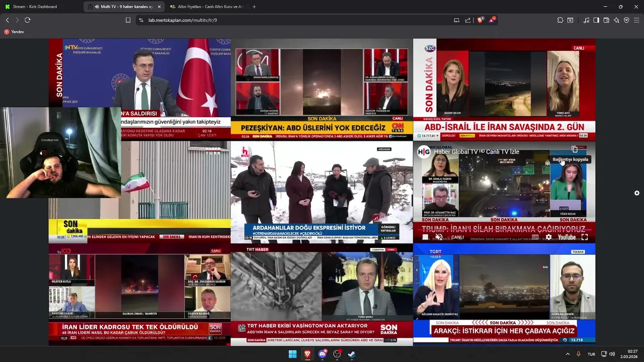Screen dimensions: 644x362
Task: Expand the system tray hidden icons chevron
Action: point(568,354)
